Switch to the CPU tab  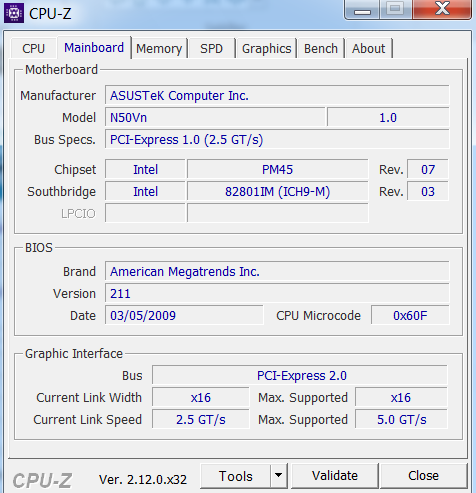point(33,49)
